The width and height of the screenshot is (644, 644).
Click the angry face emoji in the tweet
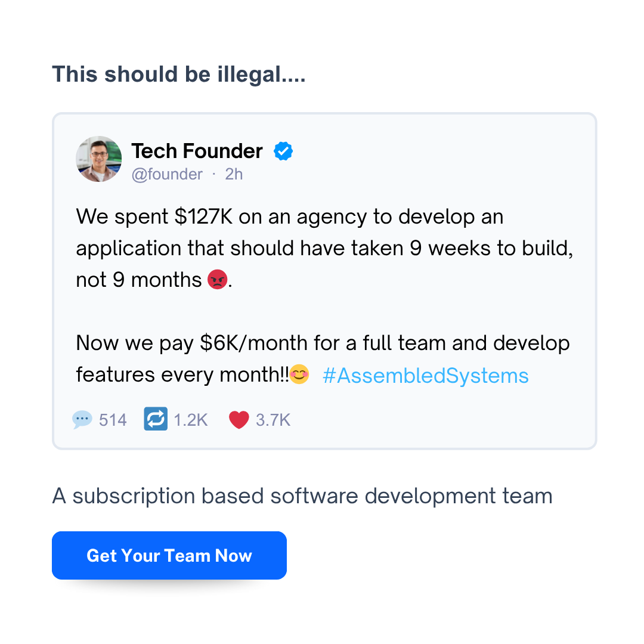tap(217, 280)
